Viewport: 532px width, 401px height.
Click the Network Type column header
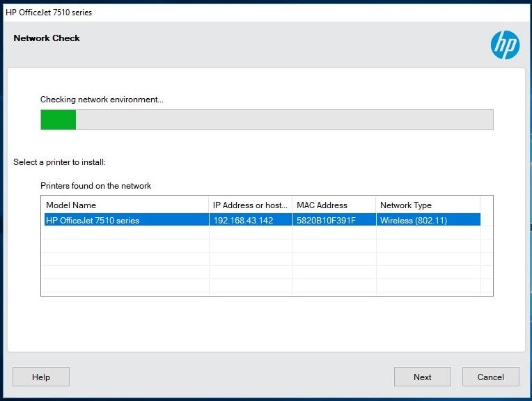pyautogui.click(x=428, y=205)
